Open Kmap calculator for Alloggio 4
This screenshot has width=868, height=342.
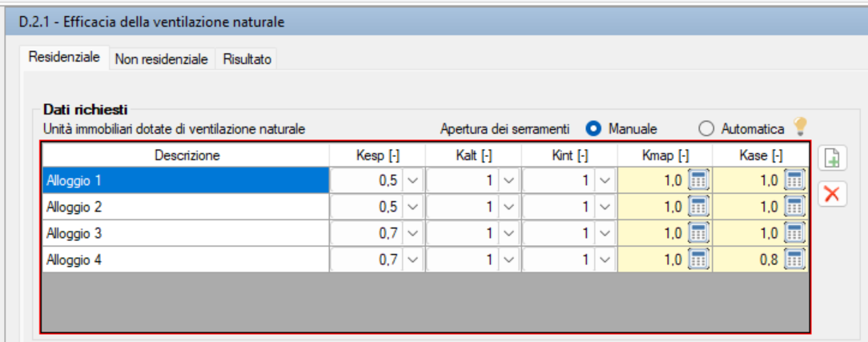[x=698, y=260]
